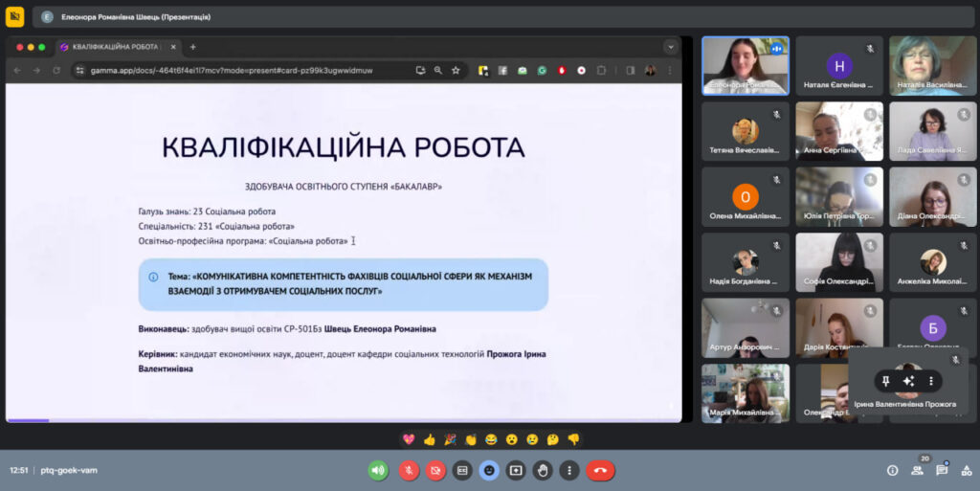Toggle closed captions
980x491 pixels.
point(462,470)
